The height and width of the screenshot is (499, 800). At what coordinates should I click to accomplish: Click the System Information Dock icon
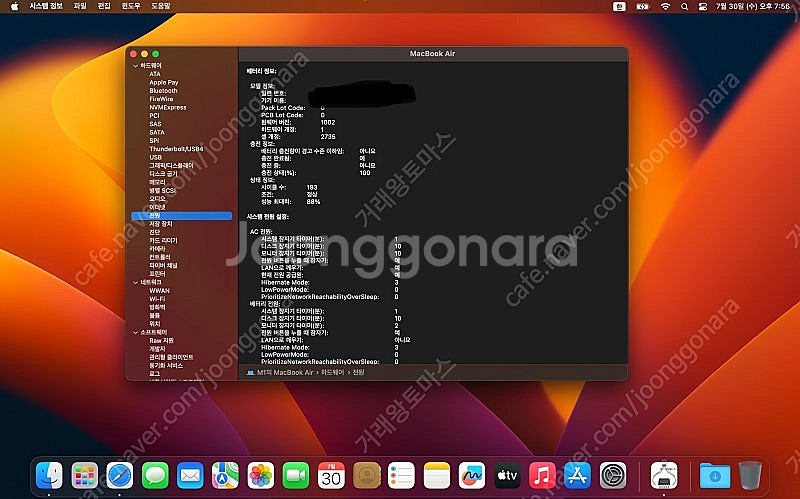(x=664, y=476)
